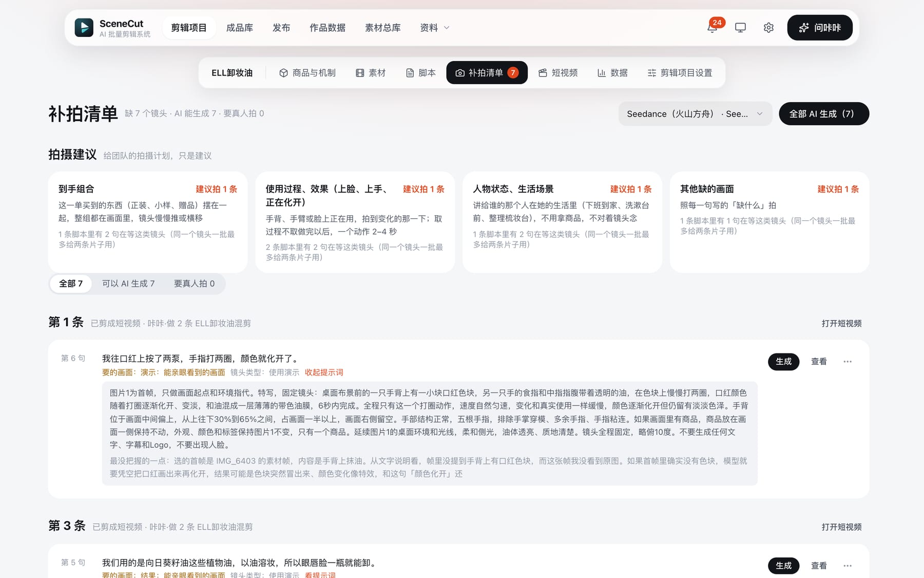Open 剪辑项目设置 tab
Viewport: 924px width, 578px height.
coord(680,73)
